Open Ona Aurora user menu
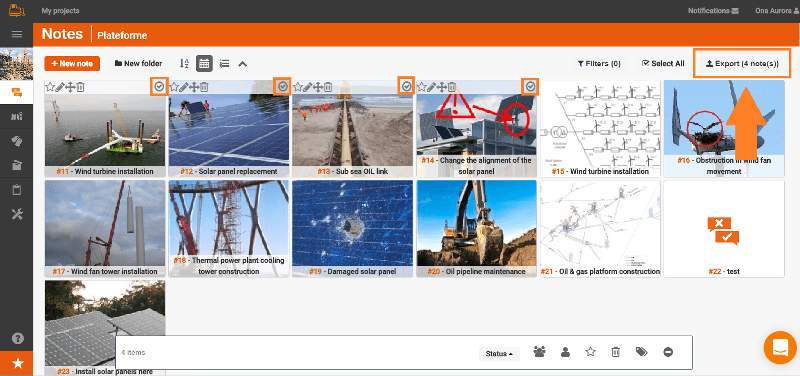The height and width of the screenshot is (376, 800). pyautogui.click(x=777, y=10)
